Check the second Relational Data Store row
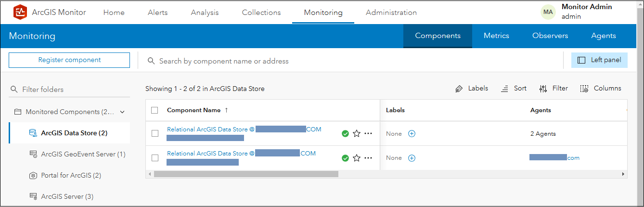 (155, 158)
